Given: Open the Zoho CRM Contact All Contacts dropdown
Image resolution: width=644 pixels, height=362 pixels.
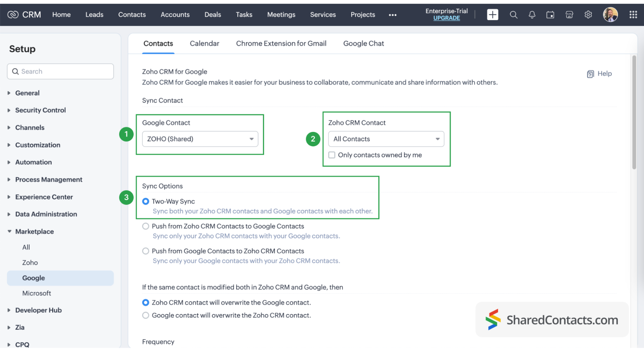Looking at the screenshot, I should (386, 139).
